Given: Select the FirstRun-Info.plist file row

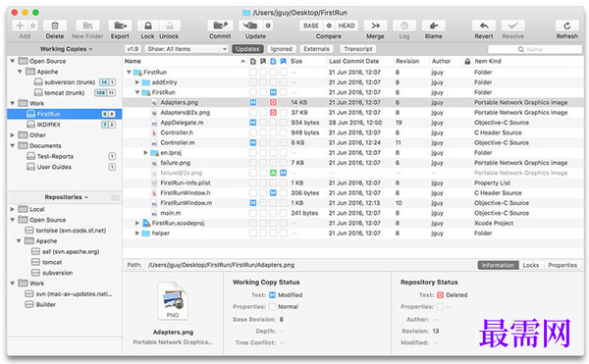Looking at the screenshot, I should point(353,183).
